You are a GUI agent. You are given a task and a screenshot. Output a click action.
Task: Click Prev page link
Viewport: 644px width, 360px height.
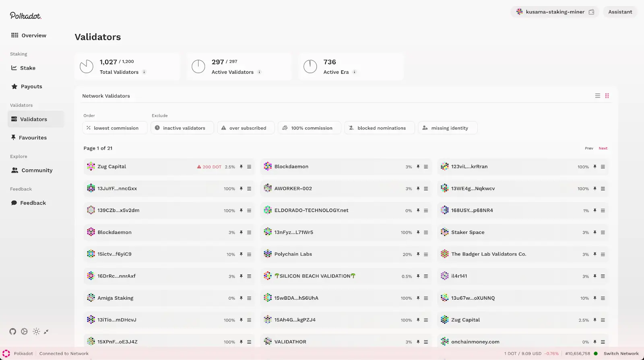[x=589, y=148]
